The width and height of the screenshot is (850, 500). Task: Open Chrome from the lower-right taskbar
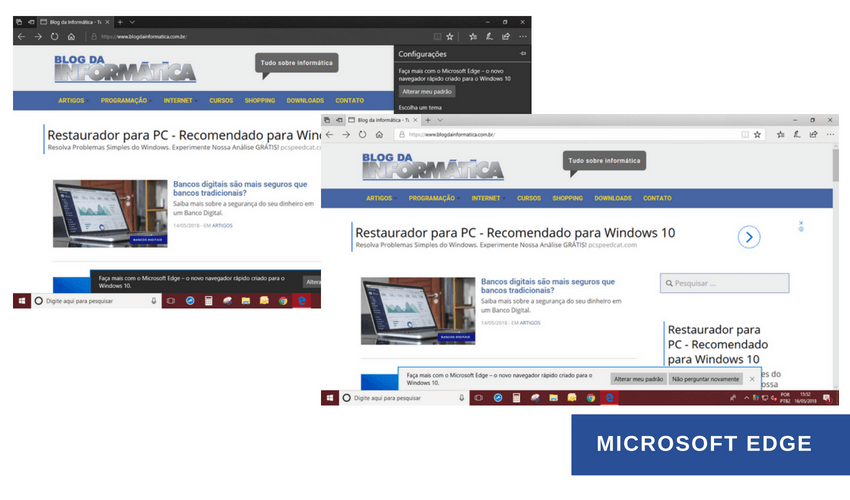pos(590,398)
